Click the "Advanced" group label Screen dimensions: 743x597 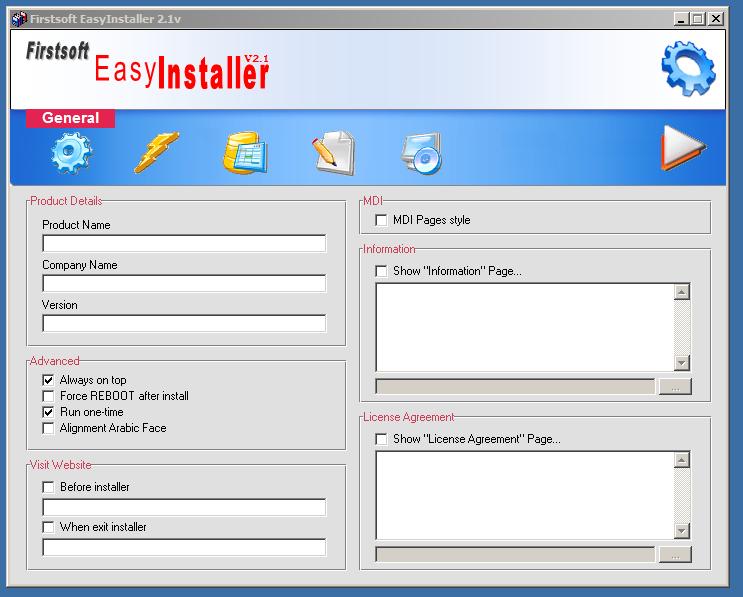(x=54, y=361)
